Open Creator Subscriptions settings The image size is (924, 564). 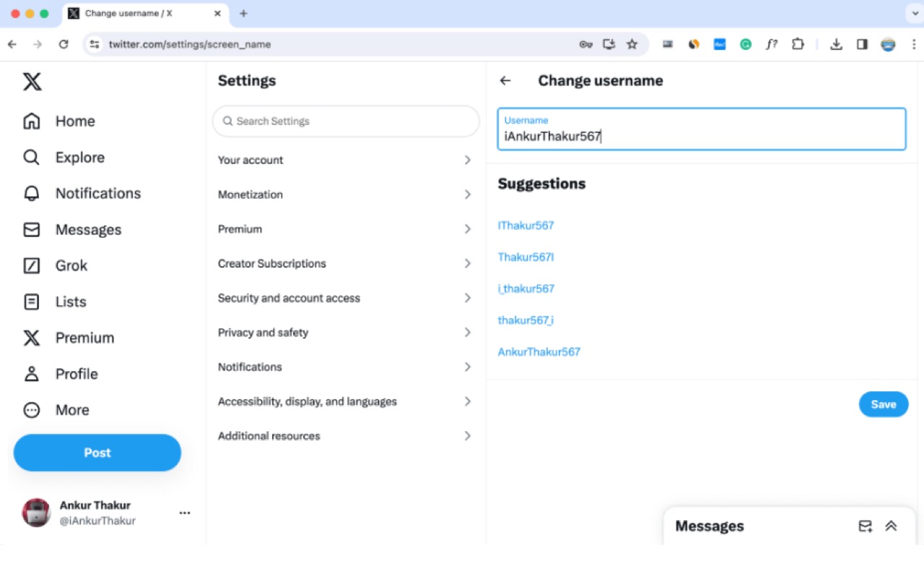[x=346, y=264]
